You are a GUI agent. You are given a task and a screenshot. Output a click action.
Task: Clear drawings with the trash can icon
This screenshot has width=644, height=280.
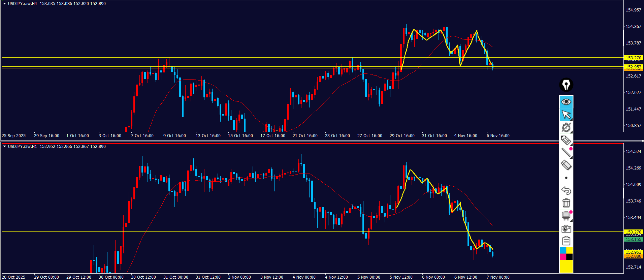(x=566, y=203)
